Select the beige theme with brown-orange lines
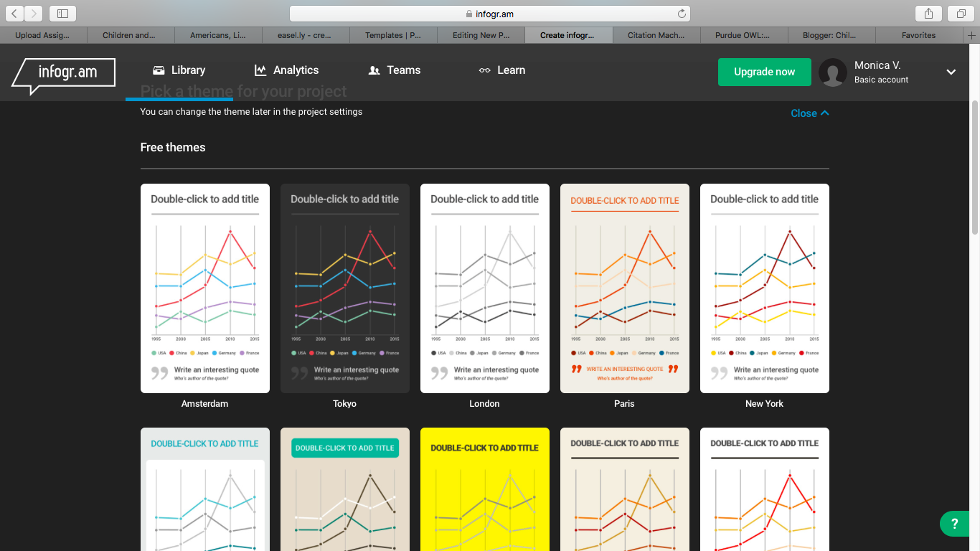The width and height of the screenshot is (980, 551). (x=625, y=489)
